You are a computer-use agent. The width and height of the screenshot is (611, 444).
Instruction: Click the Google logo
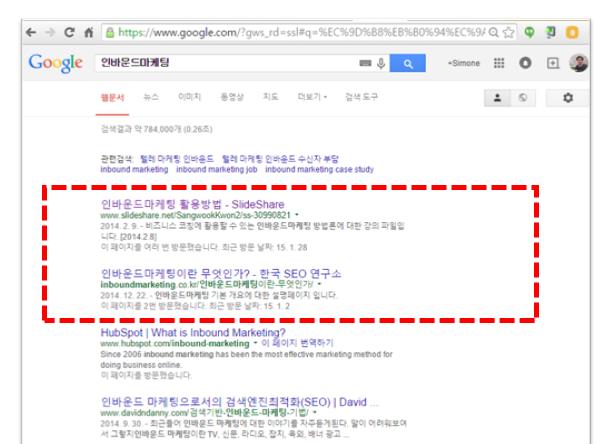56,63
